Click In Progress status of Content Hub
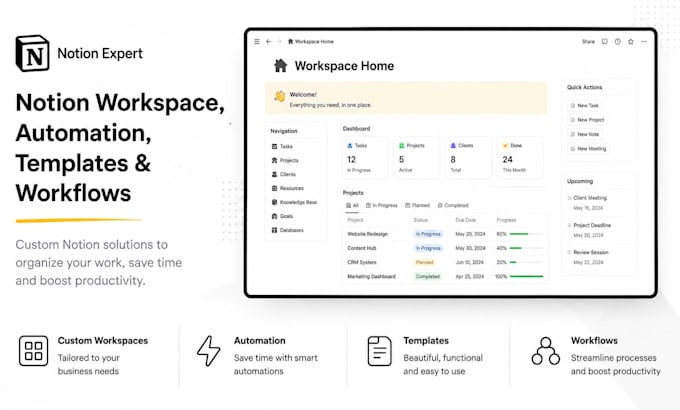680x410 pixels. tap(428, 248)
